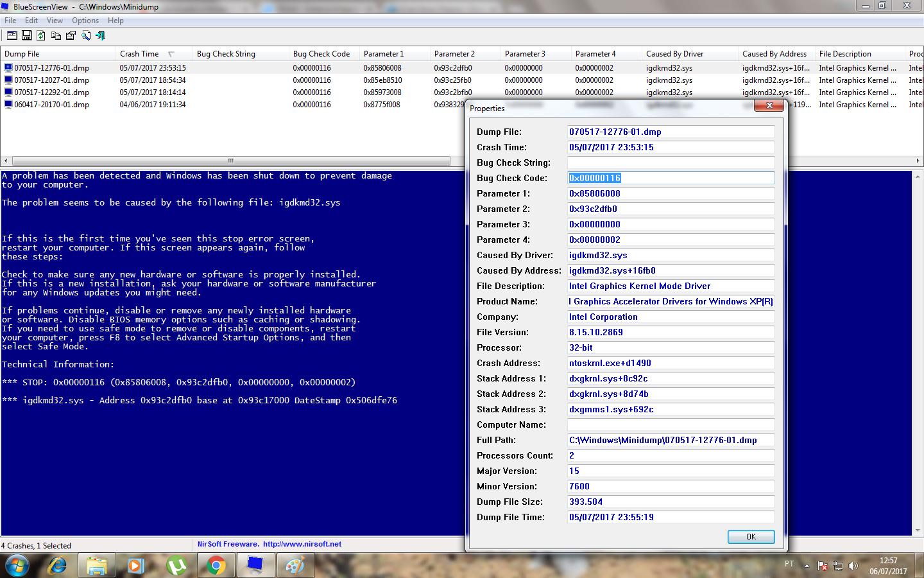Show hidden tray icons arrow
924x578 pixels.
(x=807, y=566)
